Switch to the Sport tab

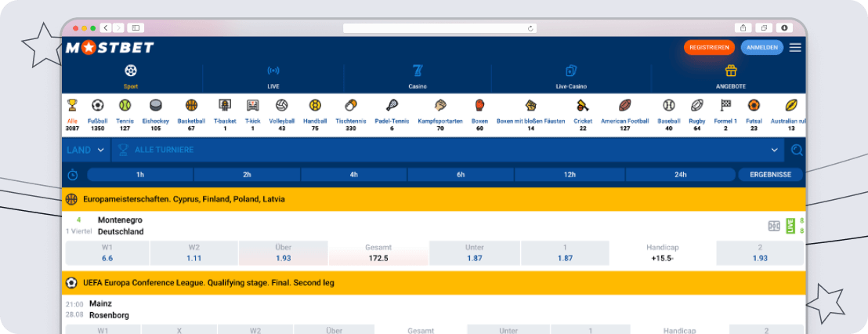pos(131,78)
